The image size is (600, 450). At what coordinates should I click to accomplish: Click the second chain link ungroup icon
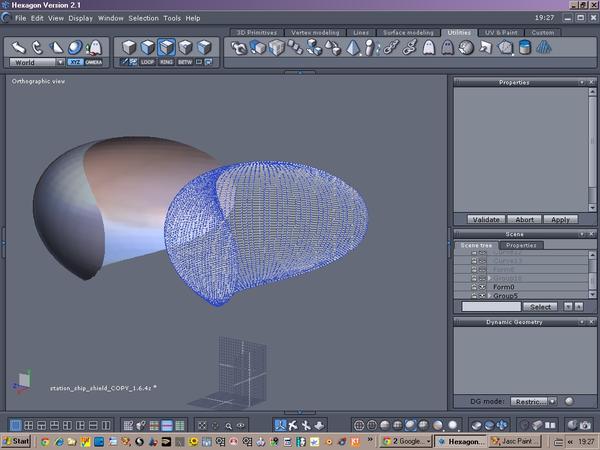point(409,48)
